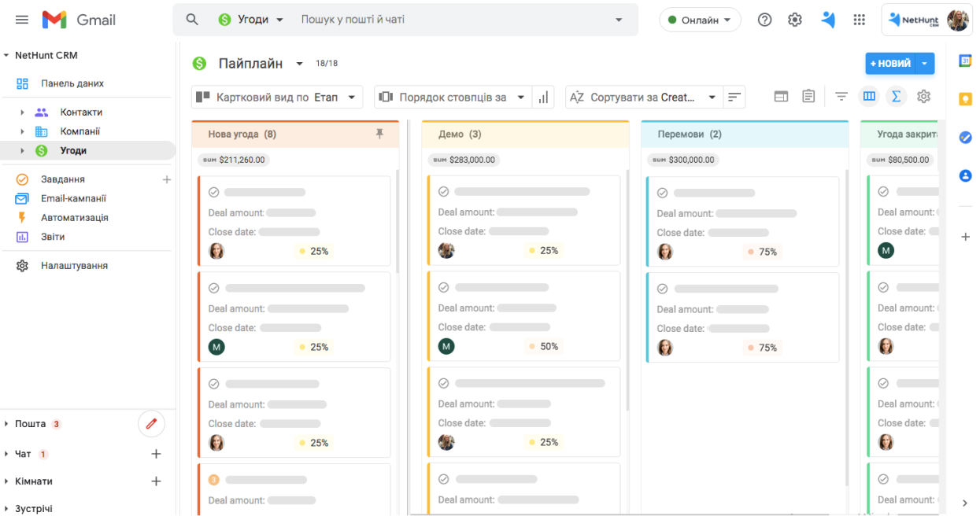Open the Gmail main menu hamburger

pyautogui.click(x=22, y=20)
